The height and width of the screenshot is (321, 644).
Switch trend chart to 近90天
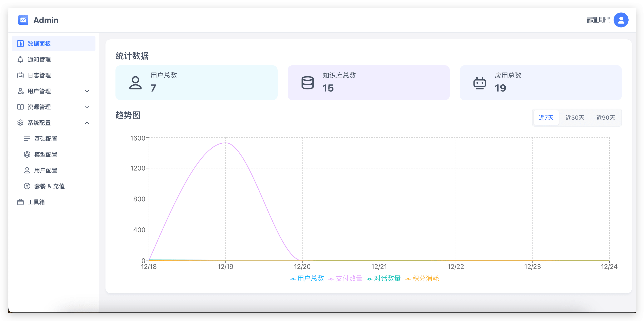605,118
